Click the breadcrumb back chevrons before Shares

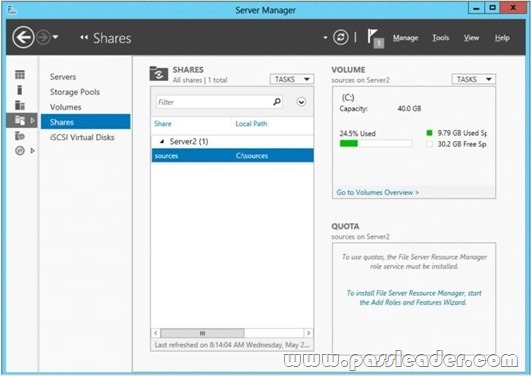84,38
